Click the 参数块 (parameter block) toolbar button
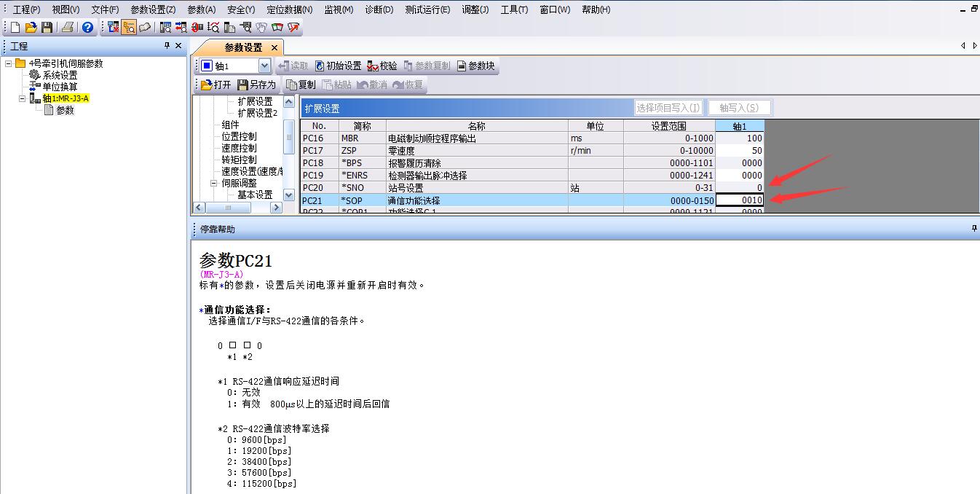 point(475,66)
